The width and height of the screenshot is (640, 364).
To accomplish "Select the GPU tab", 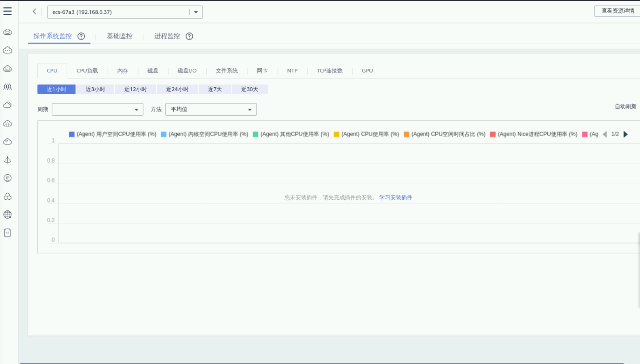I will (x=367, y=71).
